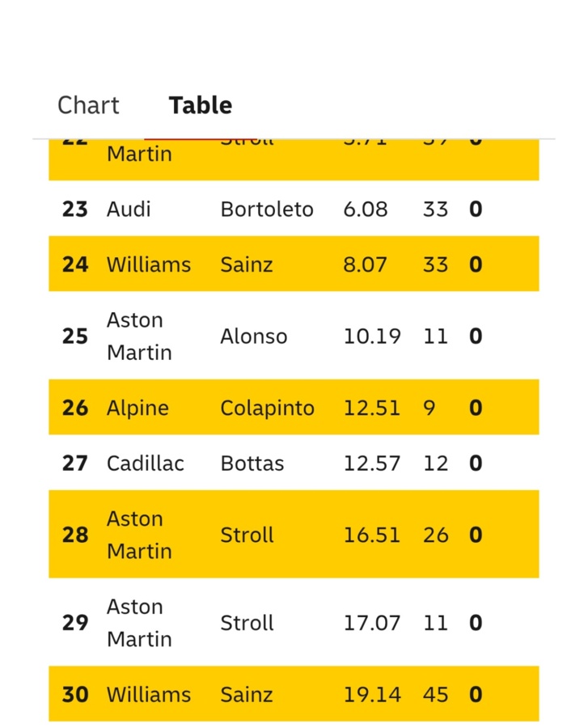Click the Alpine team cell
The height and width of the screenshot is (728, 588).
point(137,408)
